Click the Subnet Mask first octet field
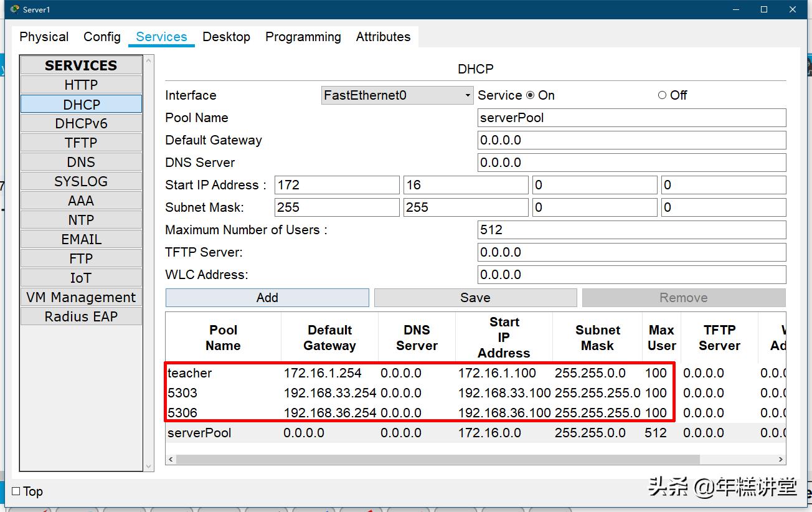812x512 pixels. tap(337, 207)
